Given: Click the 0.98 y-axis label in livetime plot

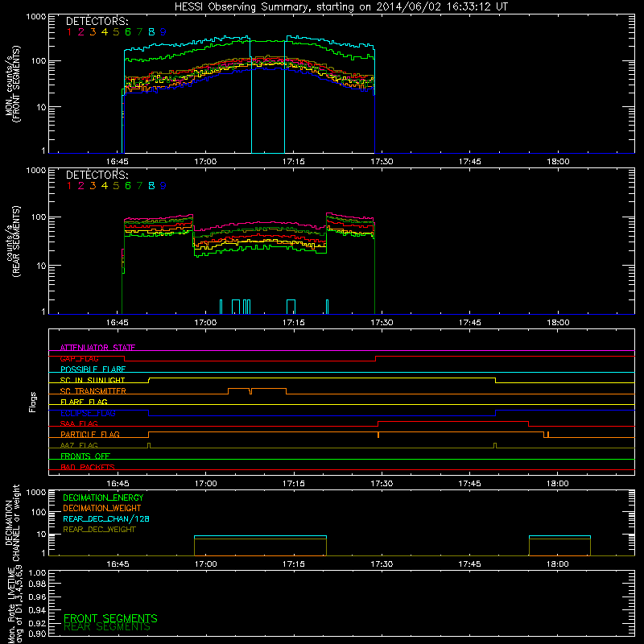Looking at the screenshot, I should tap(37, 584).
